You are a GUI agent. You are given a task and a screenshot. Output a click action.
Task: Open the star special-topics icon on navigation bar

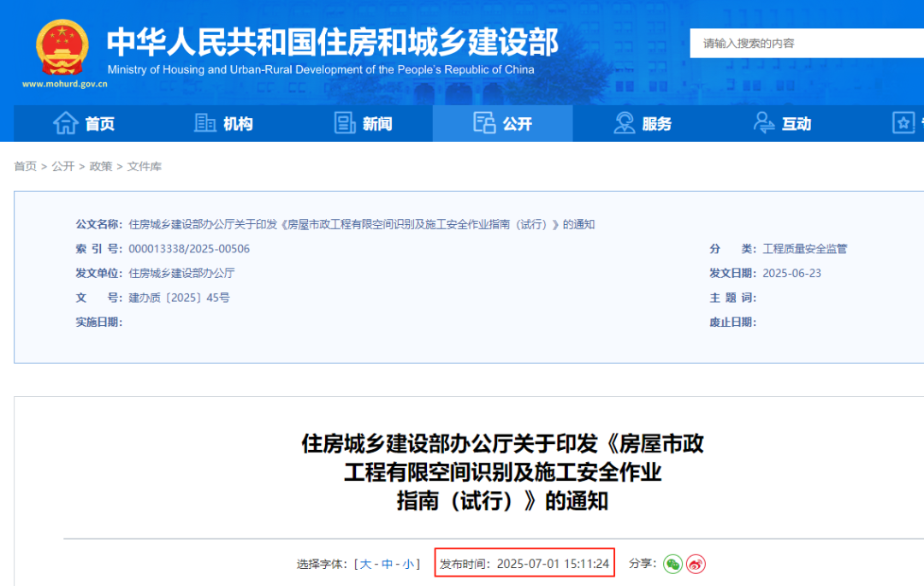point(903,122)
